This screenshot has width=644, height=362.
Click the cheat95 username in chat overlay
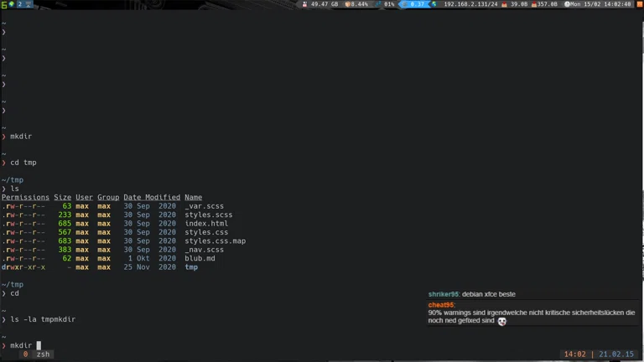point(441,305)
